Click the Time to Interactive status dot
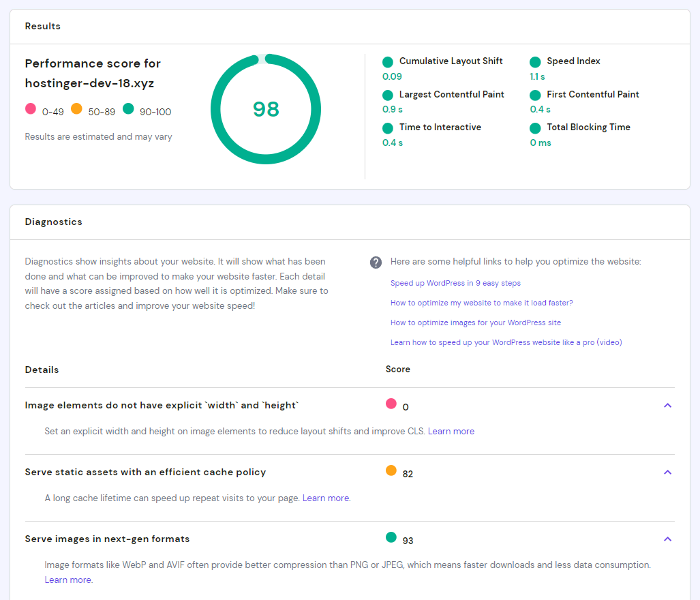Viewport: 700px width, 600px height. click(388, 128)
